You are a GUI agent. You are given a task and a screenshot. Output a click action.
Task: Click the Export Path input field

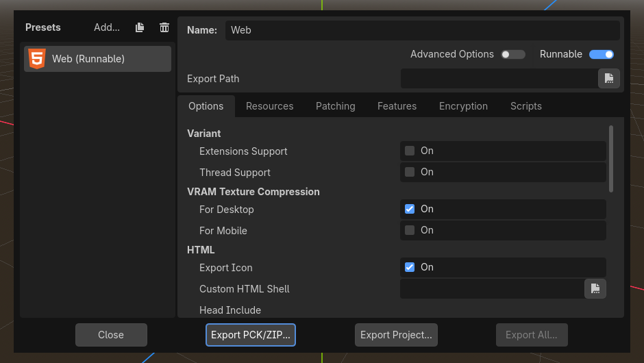tap(499, 79)
